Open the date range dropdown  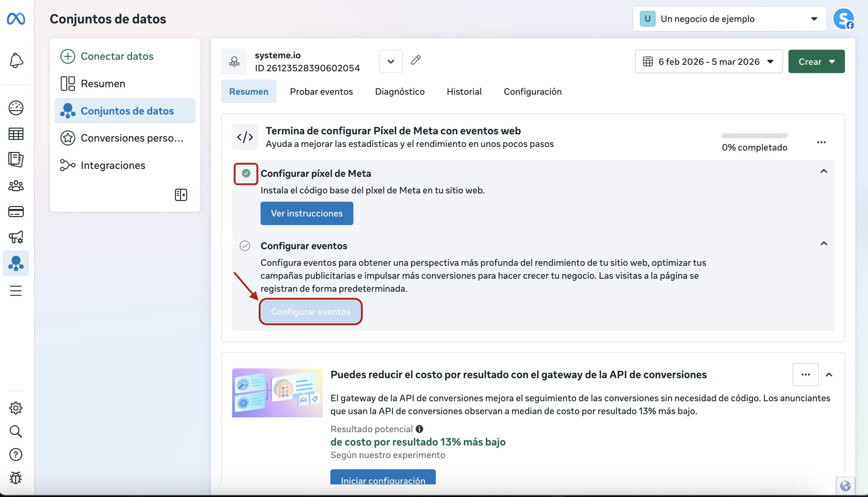[x=709, y=62]
